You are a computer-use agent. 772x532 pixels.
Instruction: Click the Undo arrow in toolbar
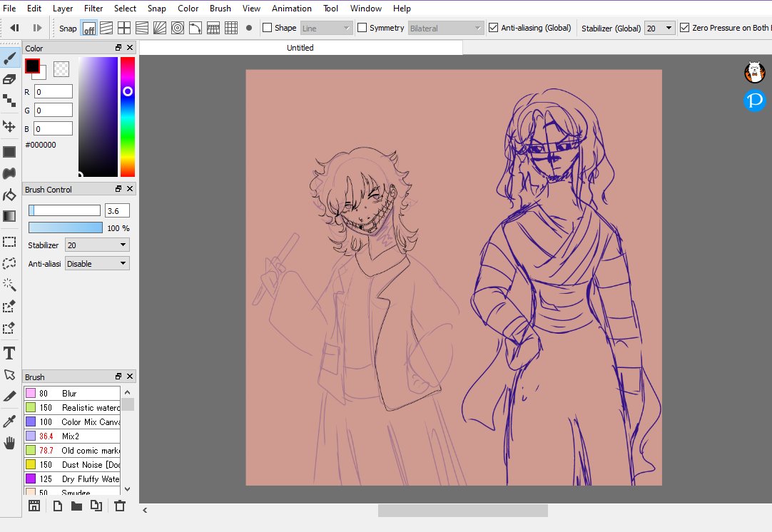click(15, 28)
